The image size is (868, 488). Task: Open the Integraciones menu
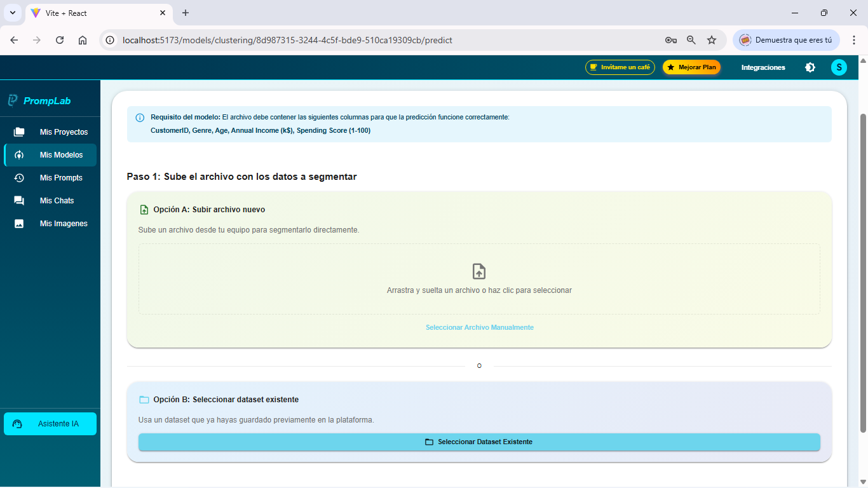point(763,67)
